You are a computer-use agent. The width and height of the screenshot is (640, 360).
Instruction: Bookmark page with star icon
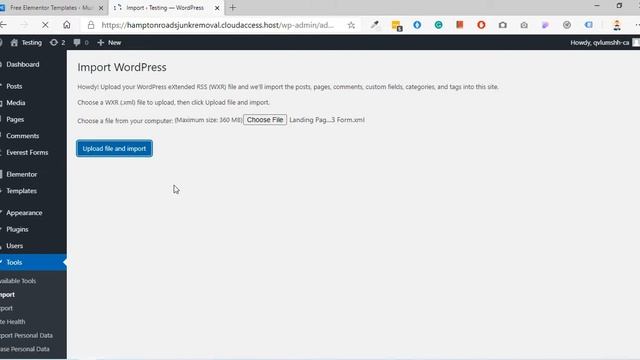[351, 25]
